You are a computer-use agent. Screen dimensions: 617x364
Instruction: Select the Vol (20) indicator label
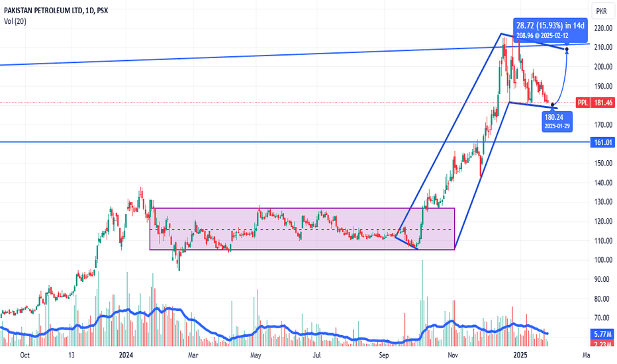tap(15, 21)
